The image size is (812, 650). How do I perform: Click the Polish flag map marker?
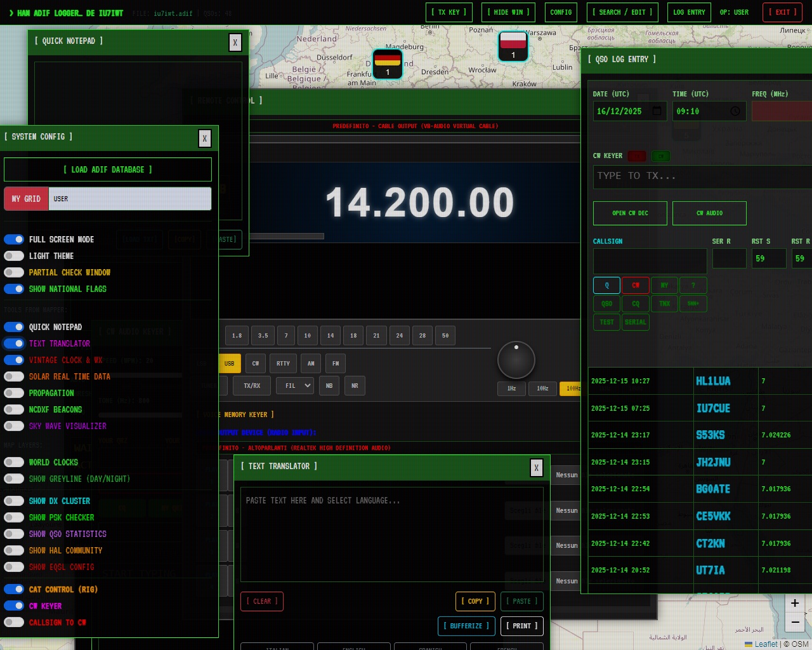click(x=513, y=46)
